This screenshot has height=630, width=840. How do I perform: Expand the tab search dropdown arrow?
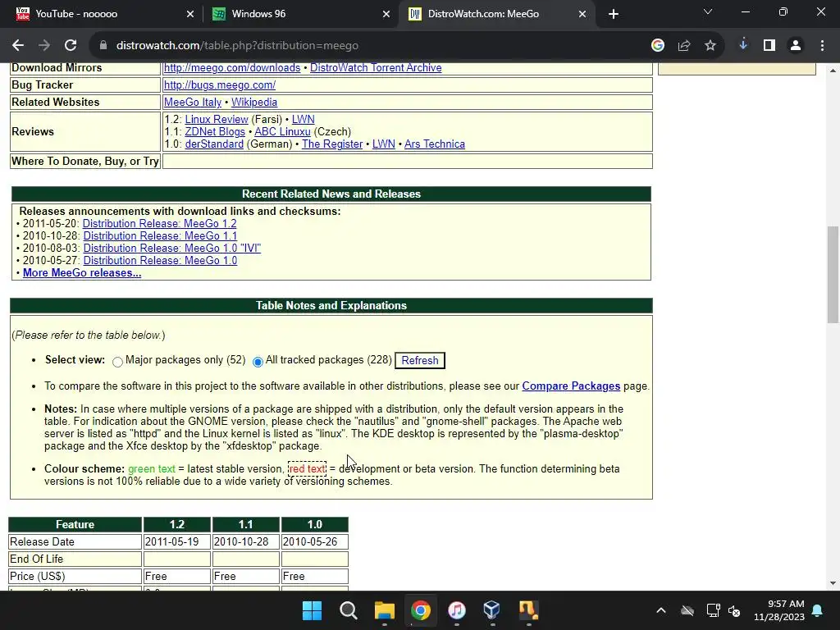708,11
